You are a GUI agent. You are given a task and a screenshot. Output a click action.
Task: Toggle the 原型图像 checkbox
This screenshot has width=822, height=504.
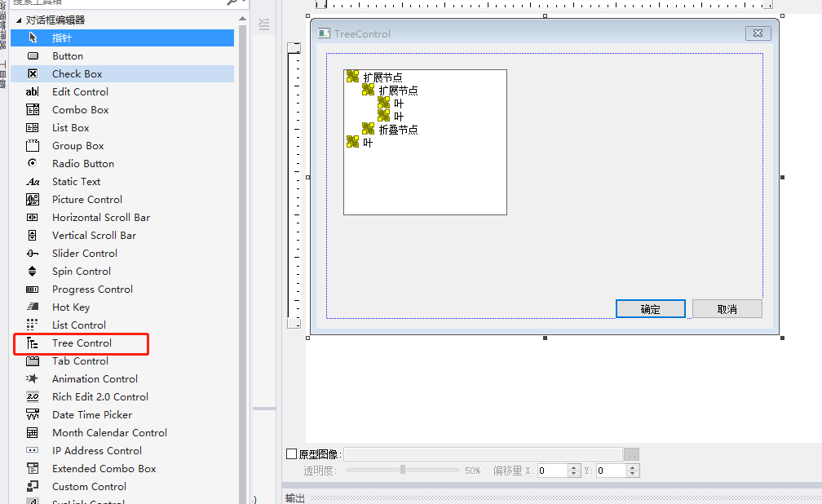point(291,454)
